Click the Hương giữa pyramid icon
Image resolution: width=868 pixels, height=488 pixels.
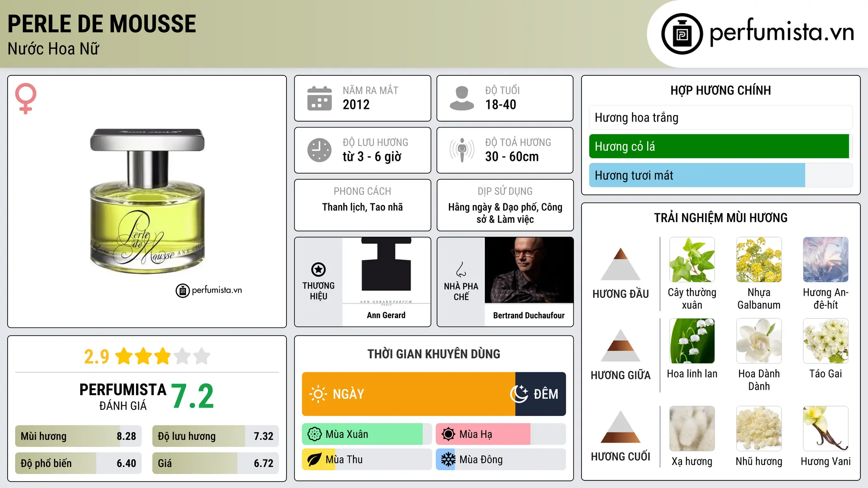(621, 345)
